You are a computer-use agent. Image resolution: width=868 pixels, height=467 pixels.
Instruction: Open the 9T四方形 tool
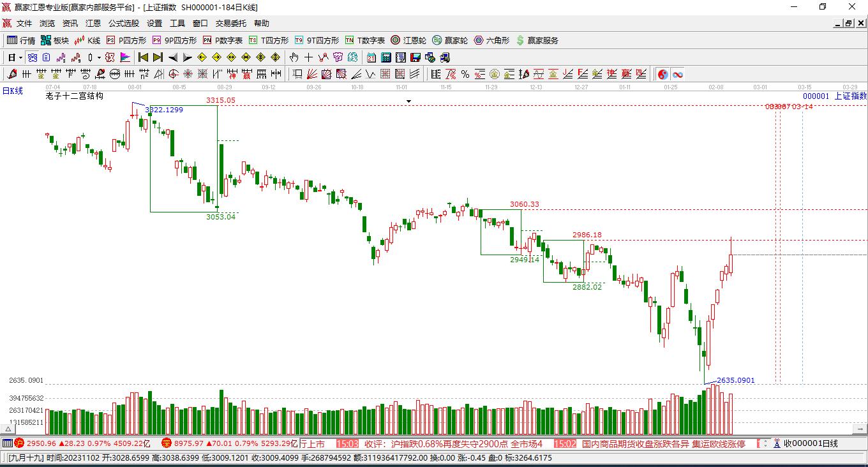pyautogui.click(x=317, y=40)
